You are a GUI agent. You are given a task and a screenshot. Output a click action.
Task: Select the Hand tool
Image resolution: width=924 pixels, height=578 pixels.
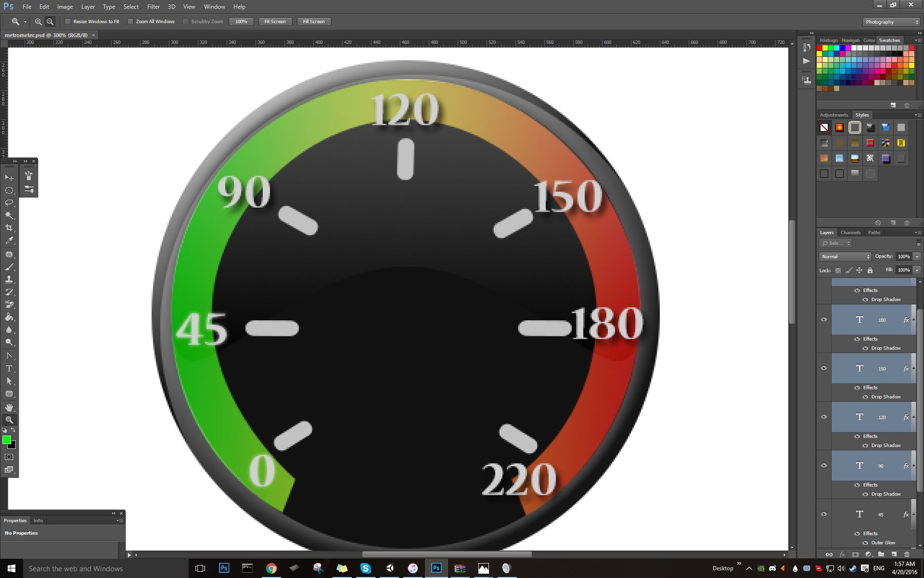pos(9,407)
